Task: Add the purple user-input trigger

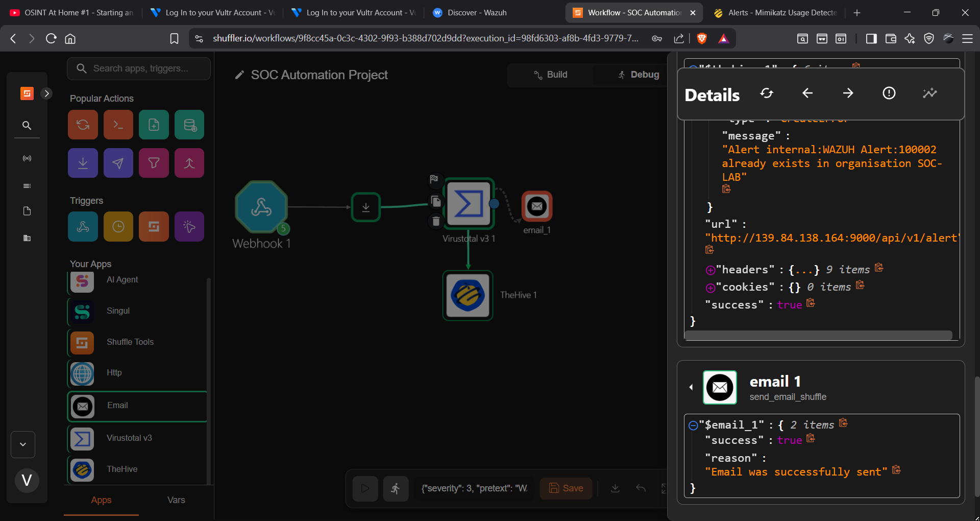Action: (x=189, y=226)
